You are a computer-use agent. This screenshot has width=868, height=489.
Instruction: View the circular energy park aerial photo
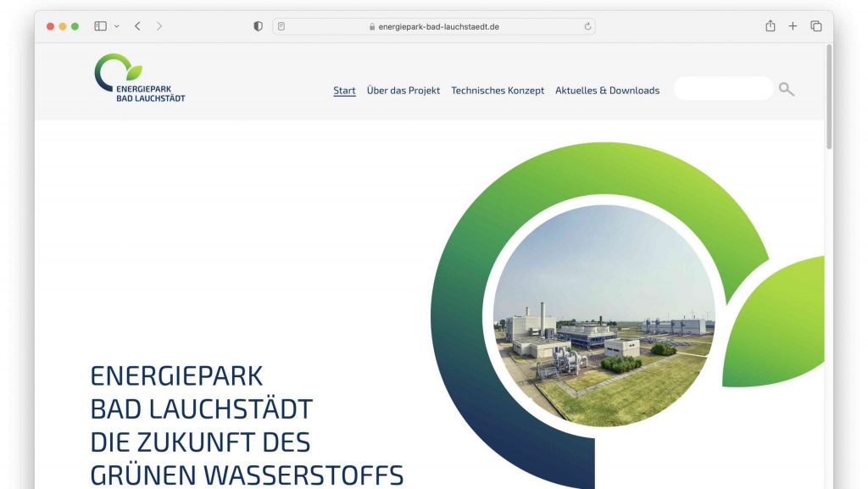coord(604,315)
